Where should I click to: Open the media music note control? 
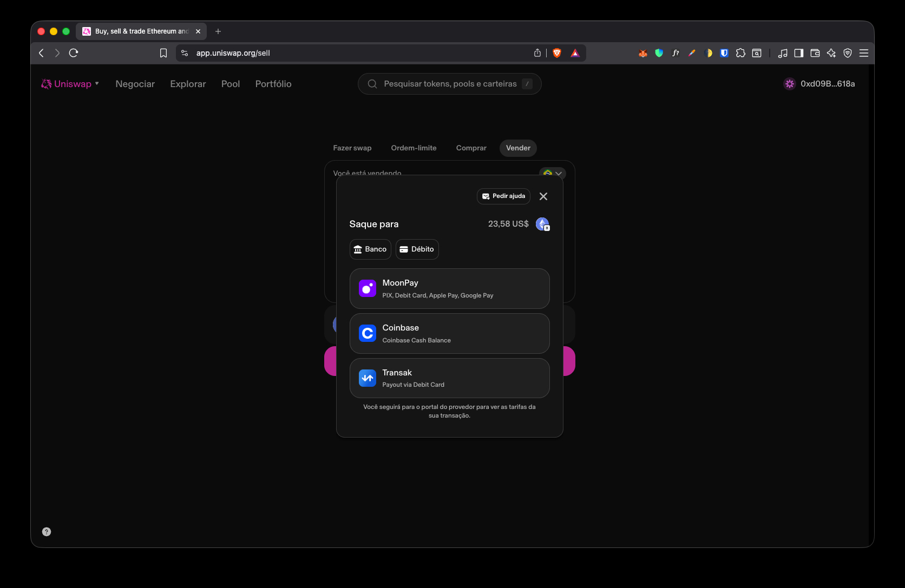[x=783, y=53]
